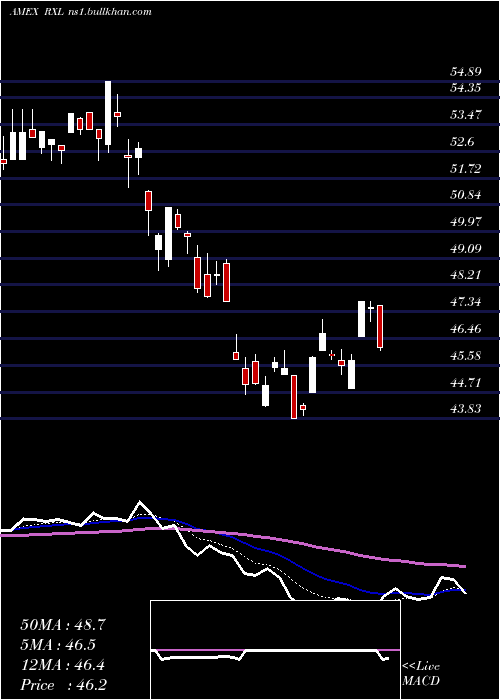The width and height of the screenshot is (500, 700).
Task: Click the long red candlestick bottoming at 43.83
Action: click(x=294, y=396)
